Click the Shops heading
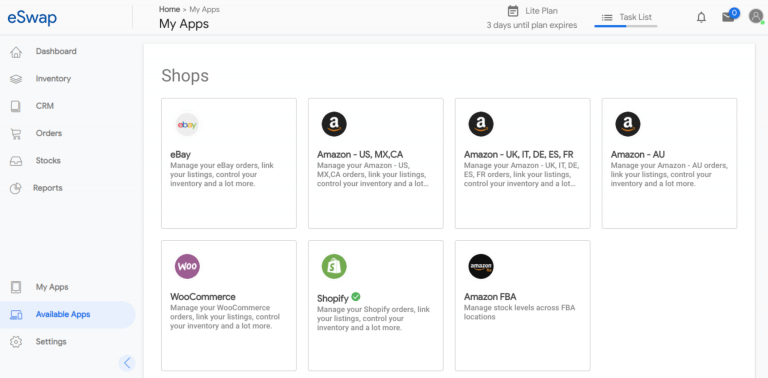 185,75
